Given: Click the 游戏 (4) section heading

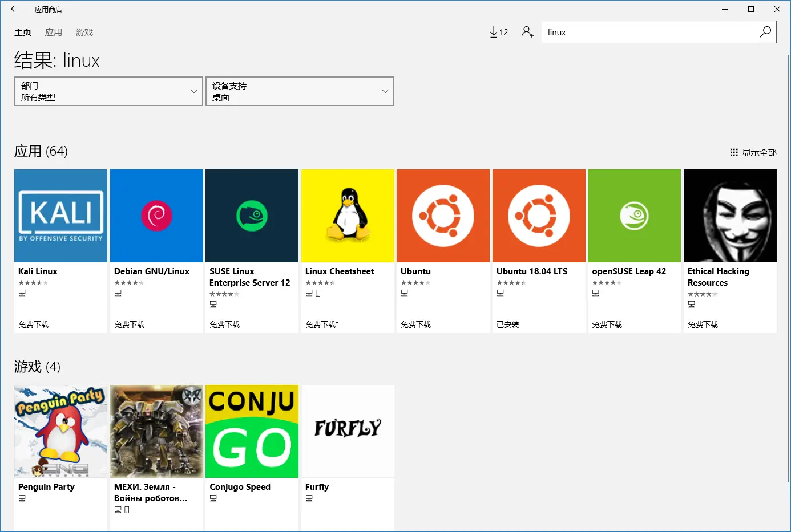Looking at the screenshot, I should tap(37, 367).
